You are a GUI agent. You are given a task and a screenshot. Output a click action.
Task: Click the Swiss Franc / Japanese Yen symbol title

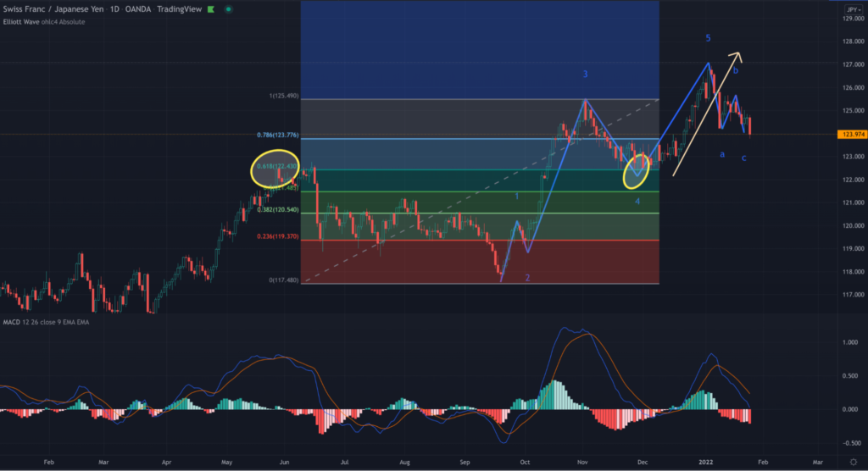click(53, 9)
